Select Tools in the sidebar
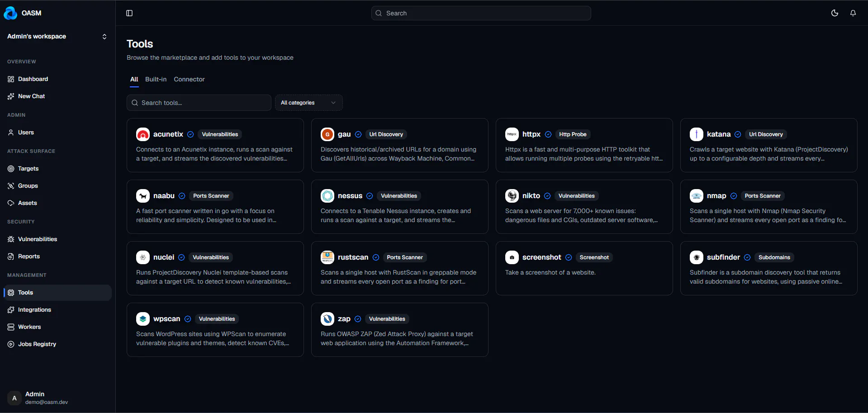868x413 pixels. click(x=57, y=293)
